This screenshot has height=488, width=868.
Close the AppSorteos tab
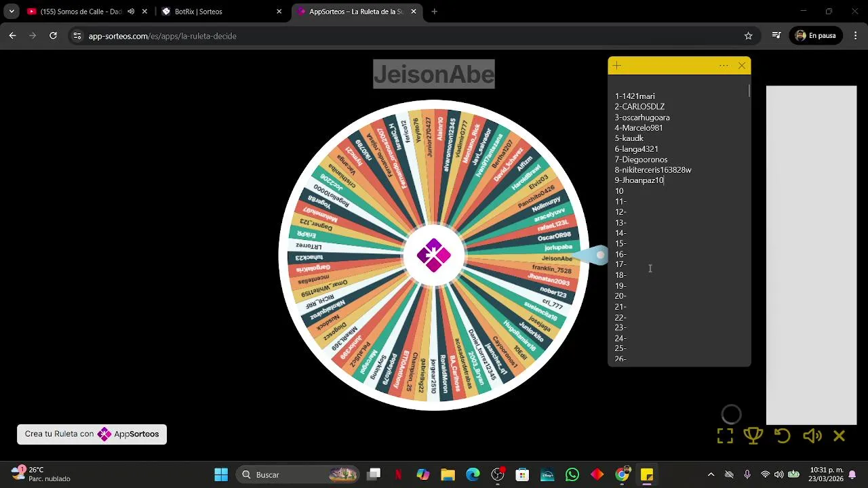click(413, 12)
